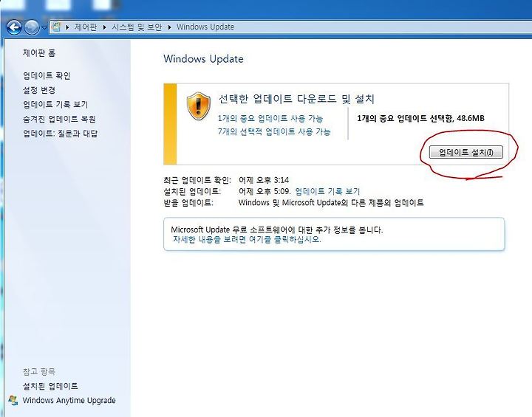This screenshot has height=417, width=532.
Task: Expand arrow before 시스템 및 보안 breadcrumb
Action: point(104,27)
